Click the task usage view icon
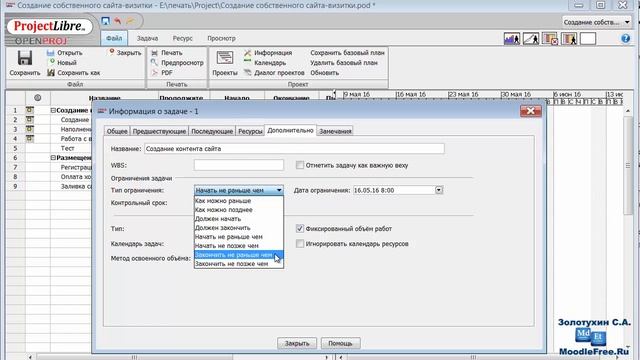 tap(550, 39)
